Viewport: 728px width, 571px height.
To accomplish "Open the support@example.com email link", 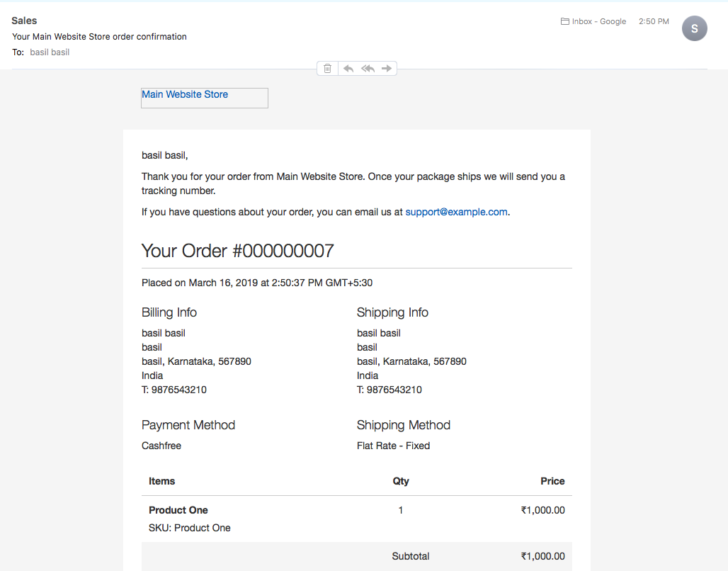I will coord(456,212).
